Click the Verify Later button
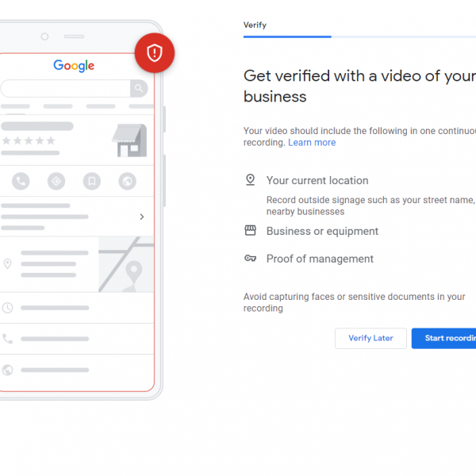Viewport: 476px width, 476px height. (x=370, y=338)
